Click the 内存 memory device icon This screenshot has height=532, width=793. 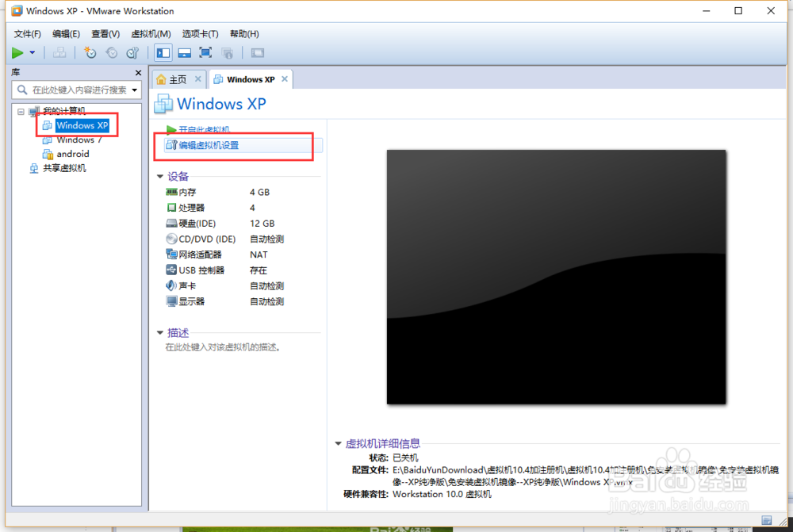[171, 192]
